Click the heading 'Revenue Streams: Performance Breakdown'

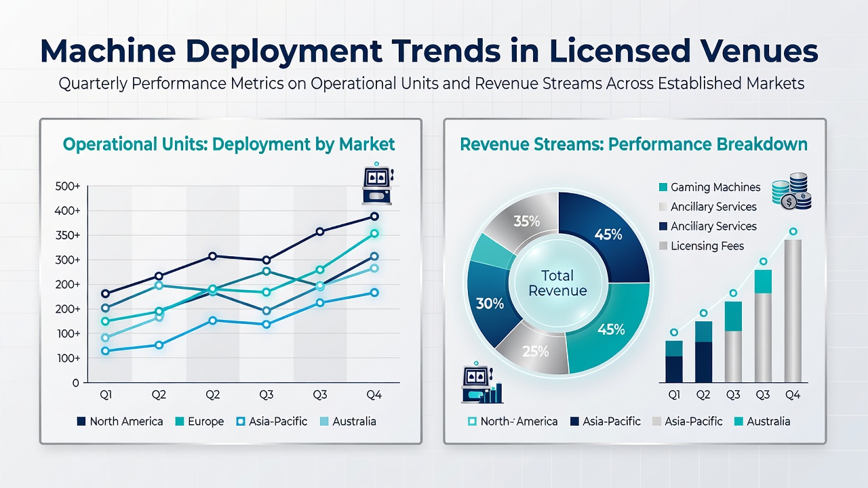tap(633, 144)
